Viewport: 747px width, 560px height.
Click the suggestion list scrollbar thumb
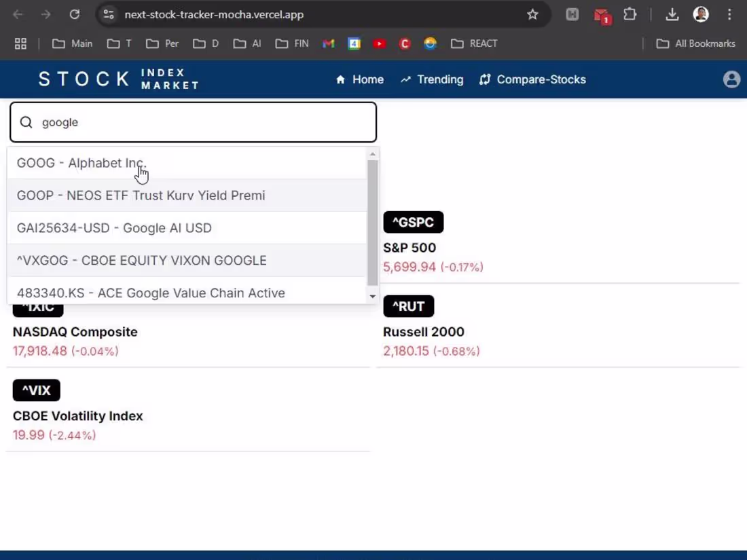coord(373,223)
